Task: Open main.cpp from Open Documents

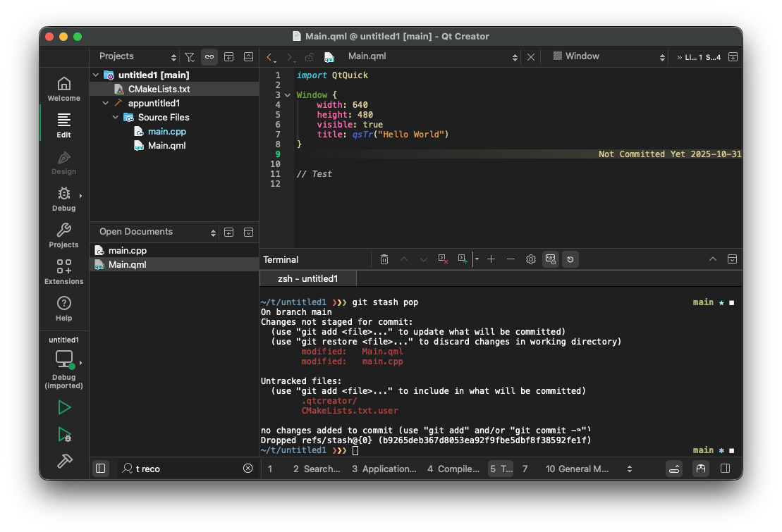Action: click(127, 251)
